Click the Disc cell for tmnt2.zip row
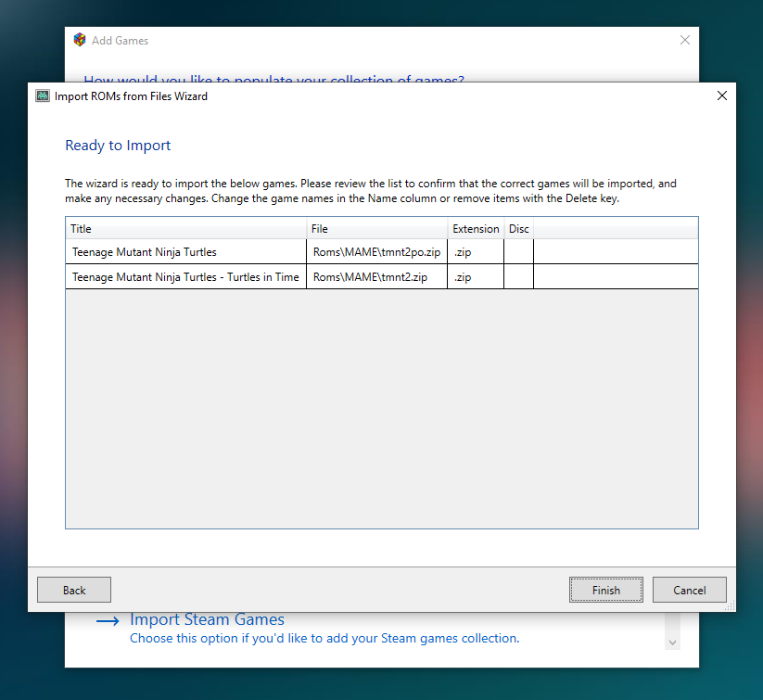The width and height of the screenshot is (763, 700). [x=519, y=277]
